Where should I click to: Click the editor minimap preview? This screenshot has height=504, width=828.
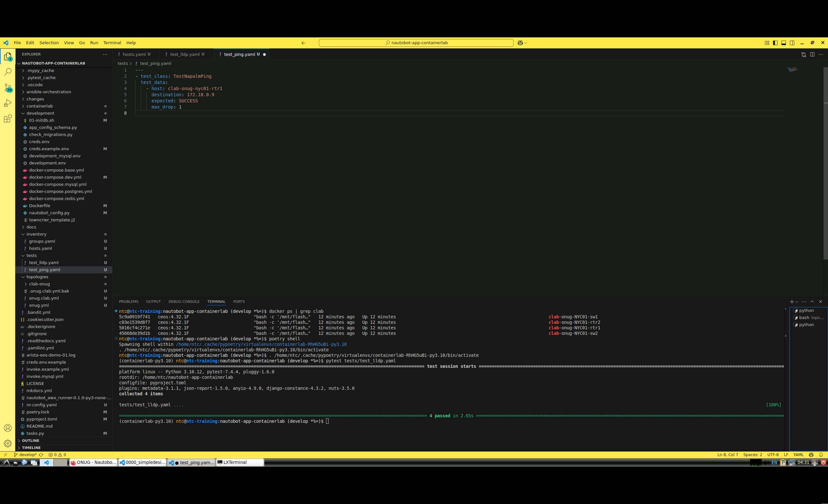point(792,70)
